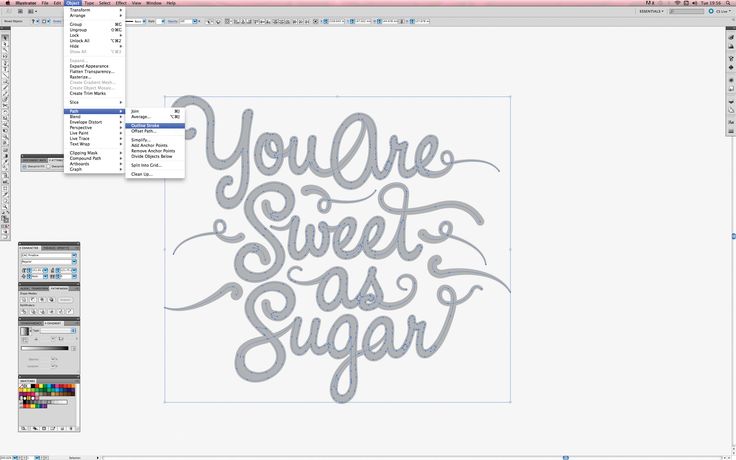This screenshot has height=460, width=736.
Task: Select Ungroup in the Object menu
Action: (x=94, y=30)
